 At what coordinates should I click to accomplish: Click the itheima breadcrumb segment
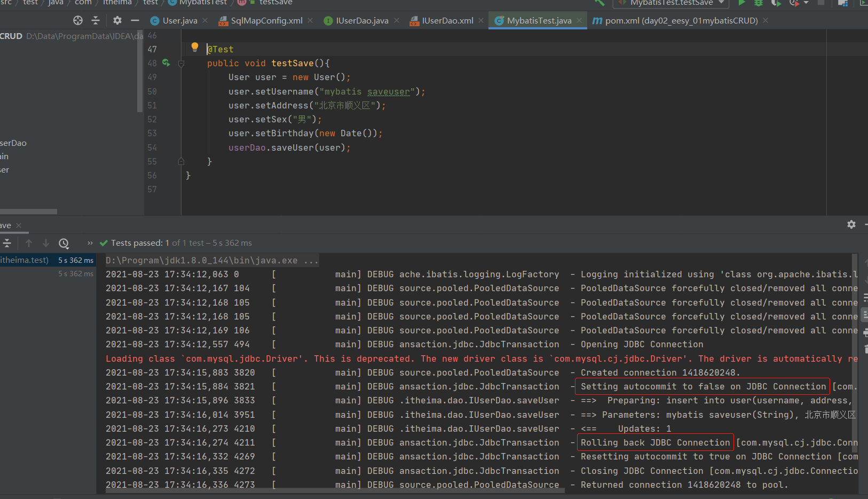click(117, 3)
